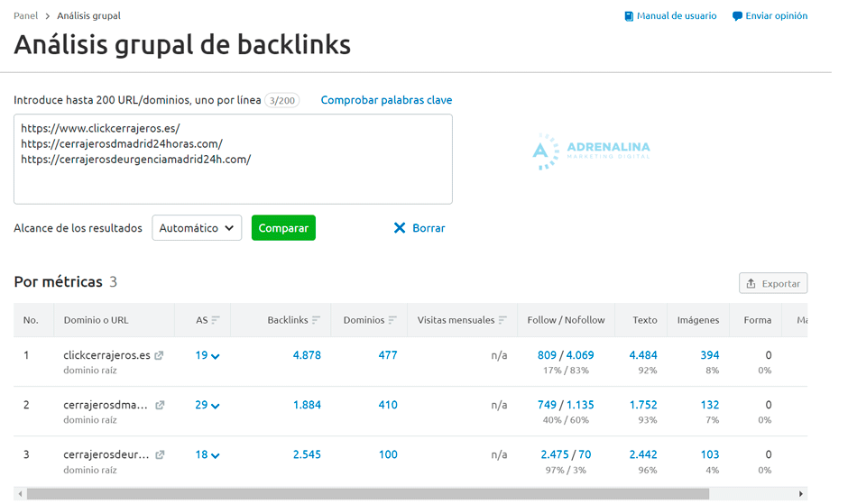Open external link icon for cerrajerosdeur… row

point(160,454)
